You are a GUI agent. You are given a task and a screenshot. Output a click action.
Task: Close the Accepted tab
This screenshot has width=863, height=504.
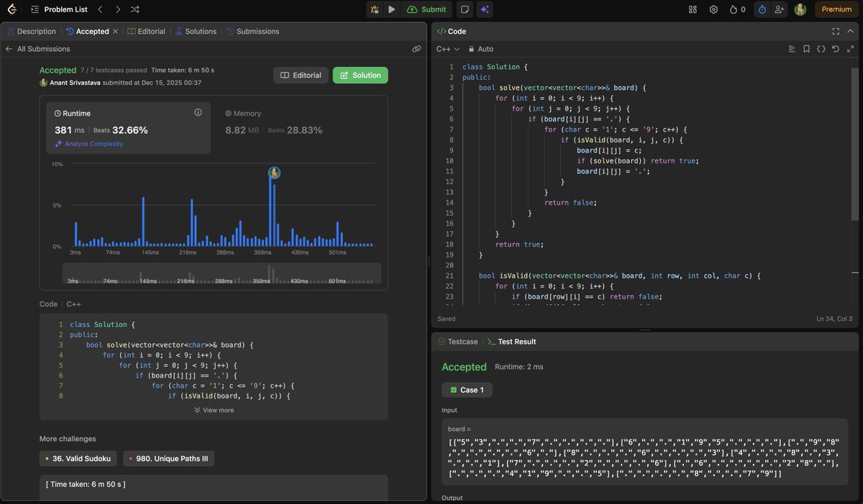115,32
